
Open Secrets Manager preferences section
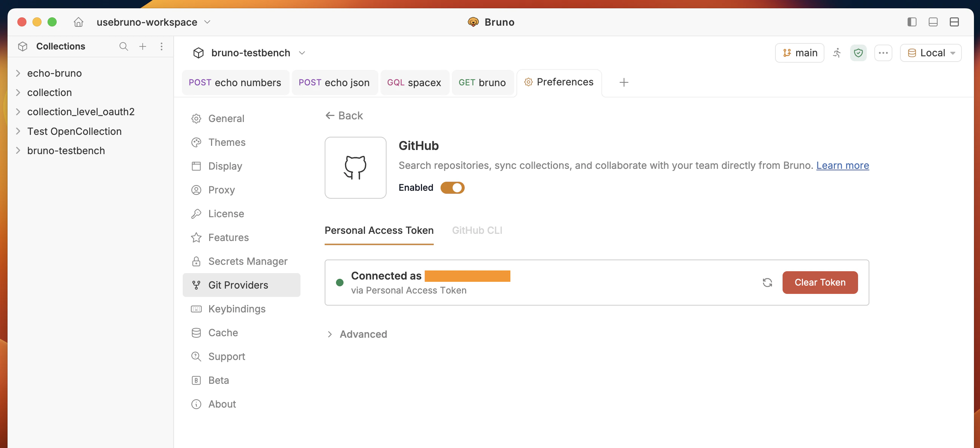(x=248, y=261)
